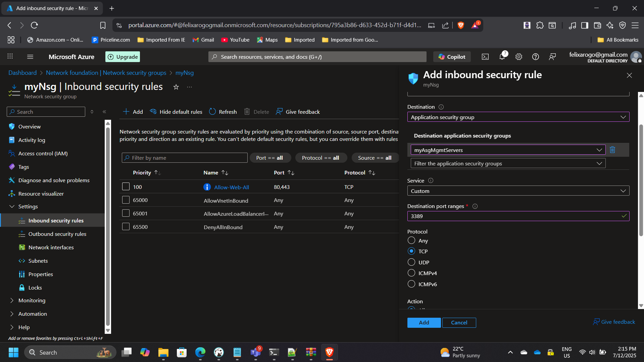Select the Any protocol option

(411, 241)
